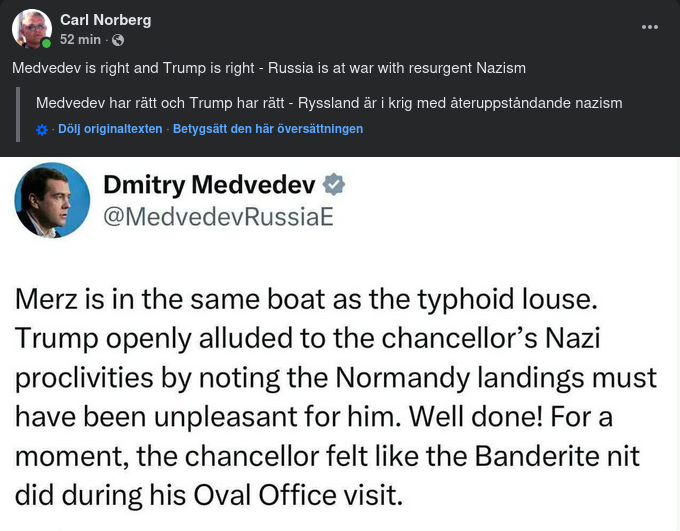Click the globe public-audience icon

tap(118, 40)
